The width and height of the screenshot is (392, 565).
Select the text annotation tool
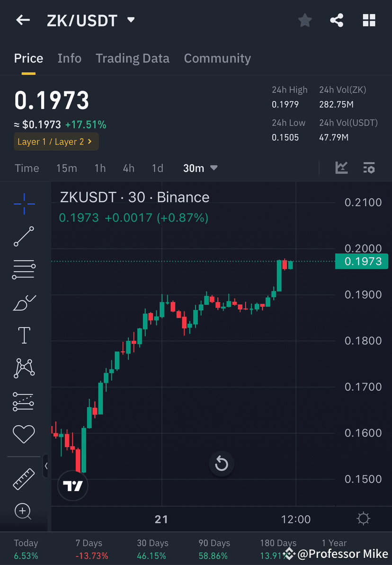pyautogui.click(x=24, y=335)
